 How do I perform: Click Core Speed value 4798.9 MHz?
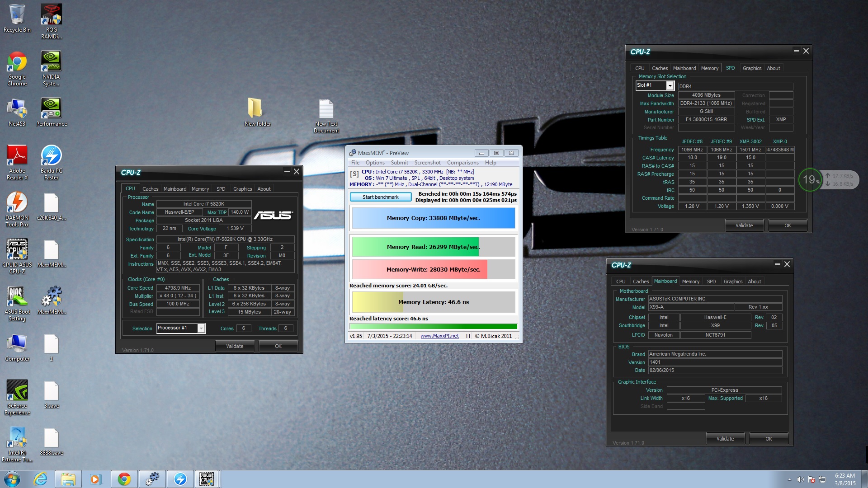coord(178,288)
